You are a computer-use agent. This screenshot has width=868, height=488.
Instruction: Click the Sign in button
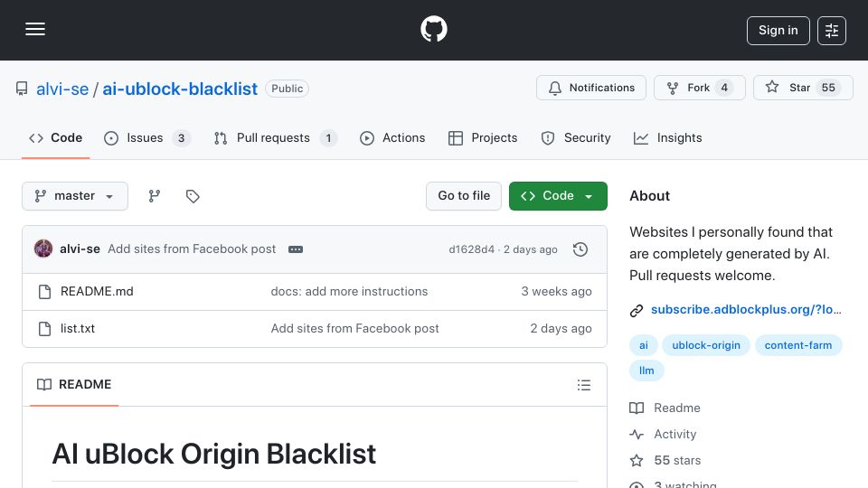[x=778, y=31]
